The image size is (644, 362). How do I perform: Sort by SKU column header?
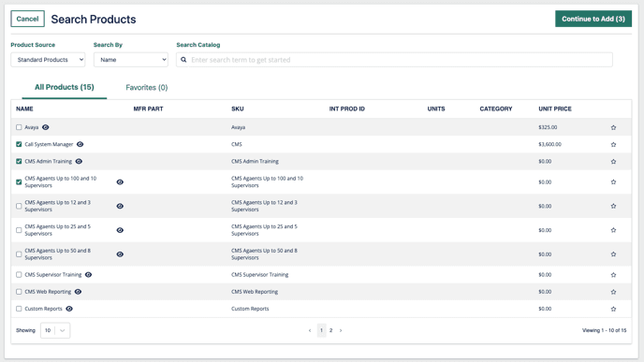tap(238, 109)
